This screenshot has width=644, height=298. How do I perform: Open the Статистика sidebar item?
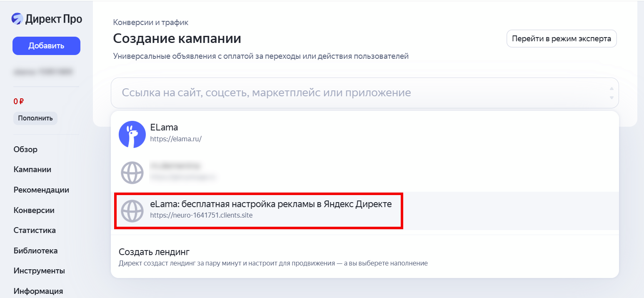[35, 230]
